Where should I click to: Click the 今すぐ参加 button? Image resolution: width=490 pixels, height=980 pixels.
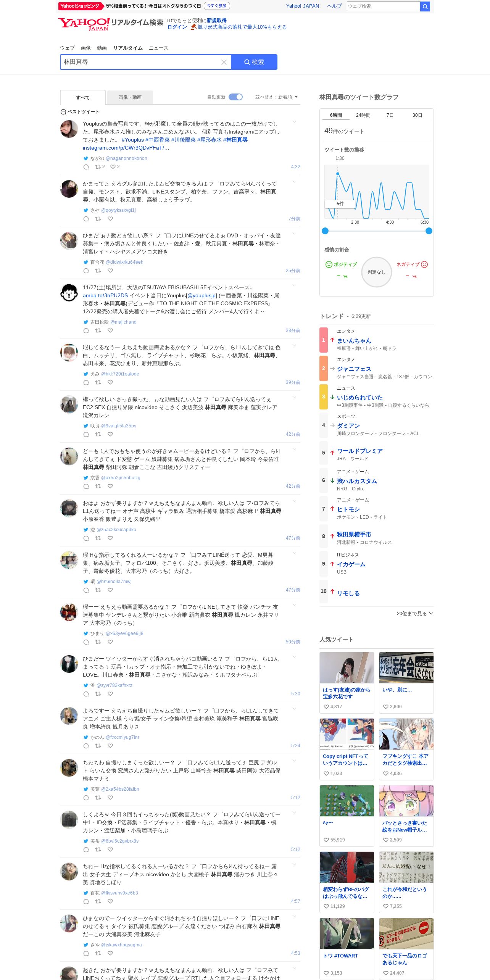coord(217,6)
